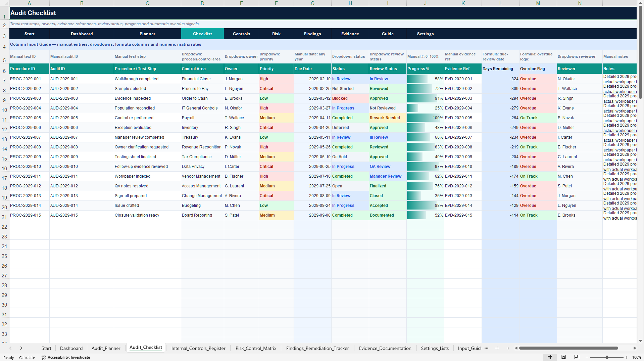Select Priority dropdown cell of PROC-2029-002 Critical
The width and height of the screenshot is (644, 361).
(x=276, y=89)
